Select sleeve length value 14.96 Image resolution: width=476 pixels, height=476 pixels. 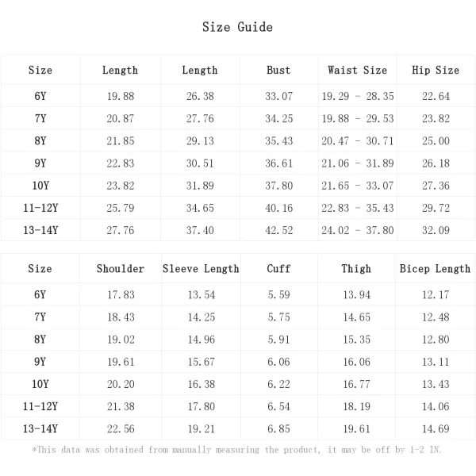coord(202,340)
